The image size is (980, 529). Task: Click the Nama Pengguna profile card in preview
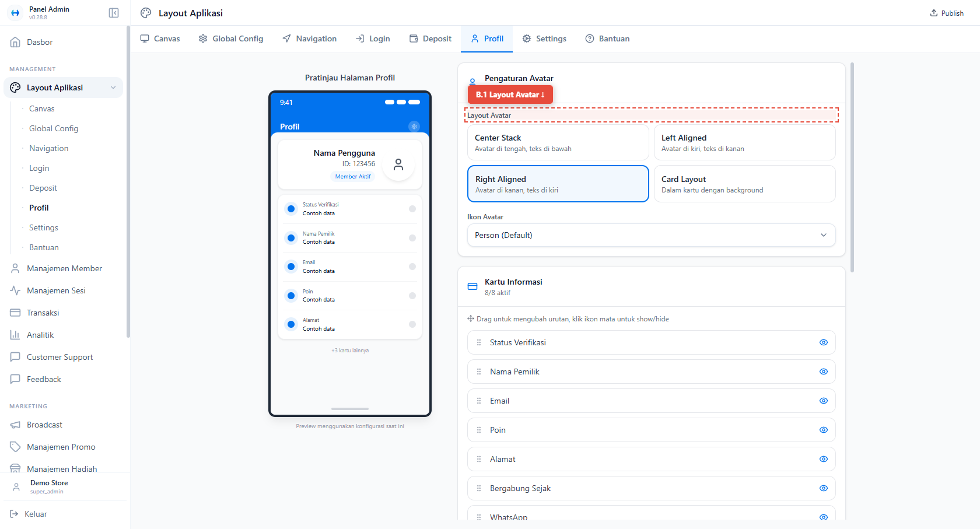350,164
